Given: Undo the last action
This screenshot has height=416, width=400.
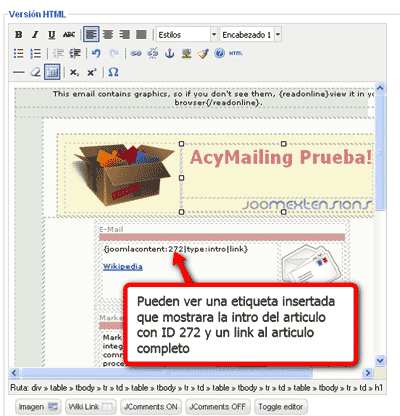Looking at the screenshot, I should point(96,53).
